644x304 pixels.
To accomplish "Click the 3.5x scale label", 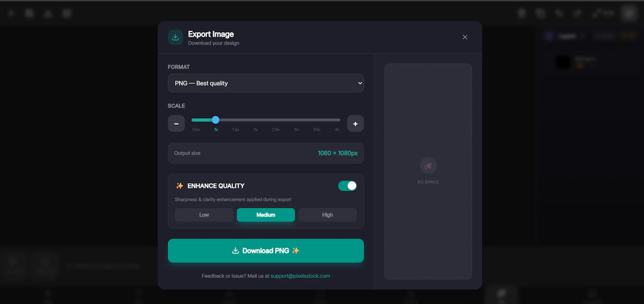I will tap(317, 129).
